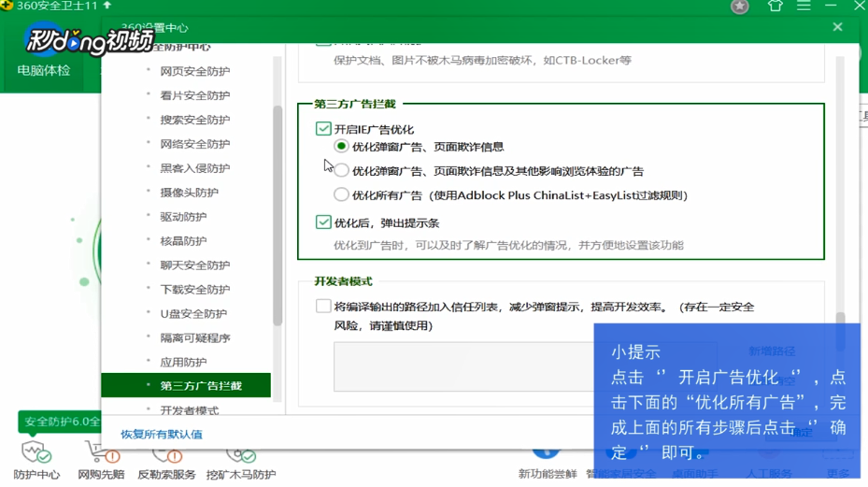Select 开发者模式 in sidebar
Viewport: 868px width, 487px height.
point(190,410)
